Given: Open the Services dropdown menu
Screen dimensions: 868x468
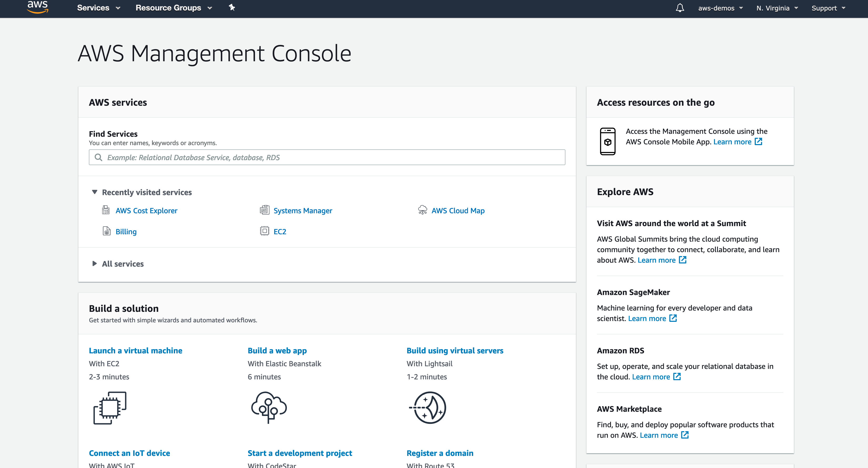Looking at the screenshot, I should coord(98,8).
